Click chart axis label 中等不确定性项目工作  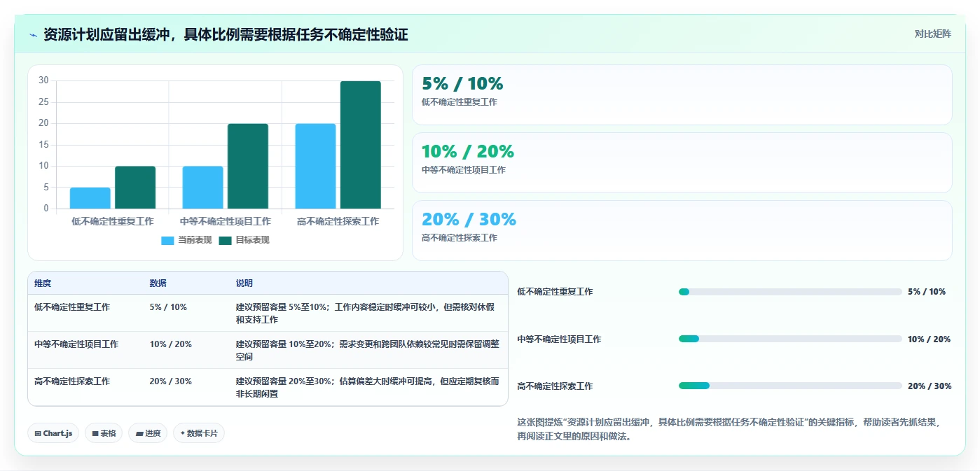point(226,221)
